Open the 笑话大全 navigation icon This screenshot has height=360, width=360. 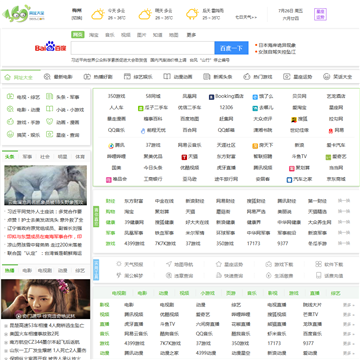326,77
